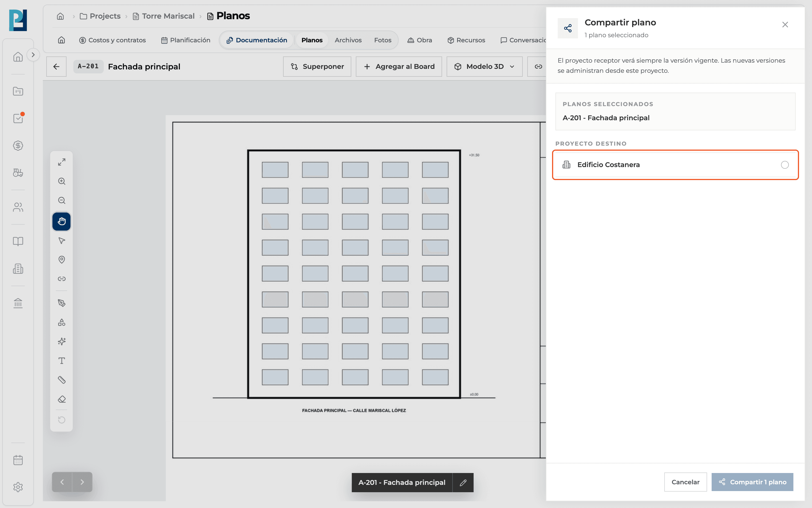Screen dimensions: 812x508
Task: Open the Recursos section
Action: pyautogui.click(x=466, y=40)
